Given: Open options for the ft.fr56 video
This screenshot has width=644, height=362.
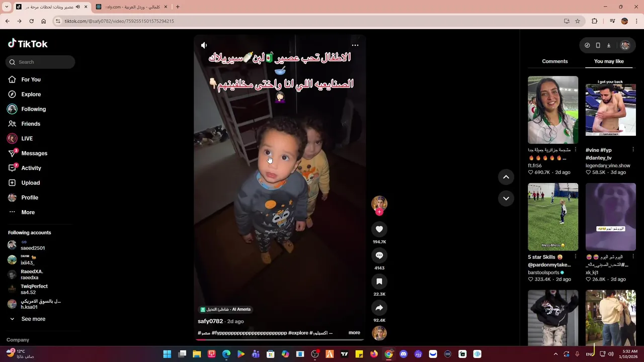Looking at the screenshot, I should pyautogui.click(x=576, y=150).
